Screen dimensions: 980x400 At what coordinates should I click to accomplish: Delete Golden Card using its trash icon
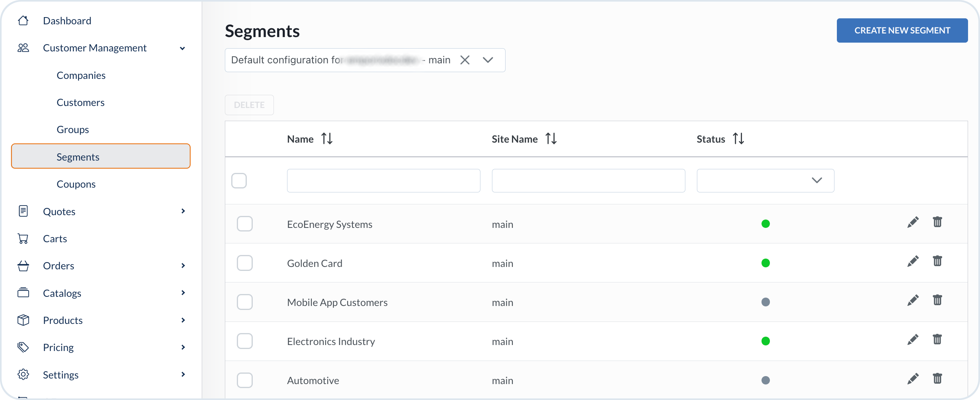[x=937, y=261]
